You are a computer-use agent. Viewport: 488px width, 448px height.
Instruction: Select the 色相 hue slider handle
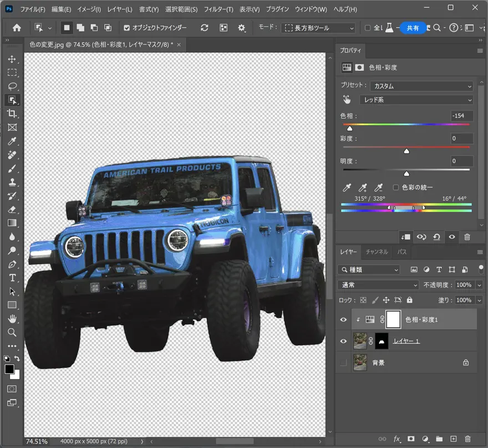point(350,129)
